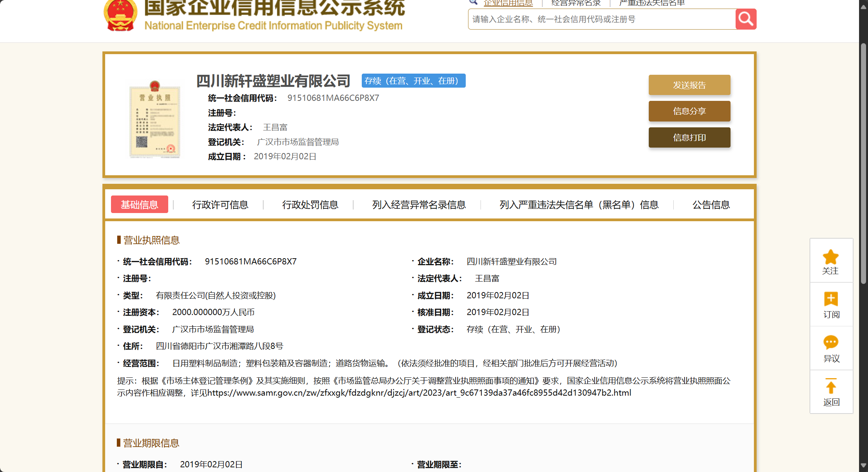868x472 pixels.
Task: Open the 严重违法失信名单（黑名单）信息 tab
Action: [x=579, y=205]
